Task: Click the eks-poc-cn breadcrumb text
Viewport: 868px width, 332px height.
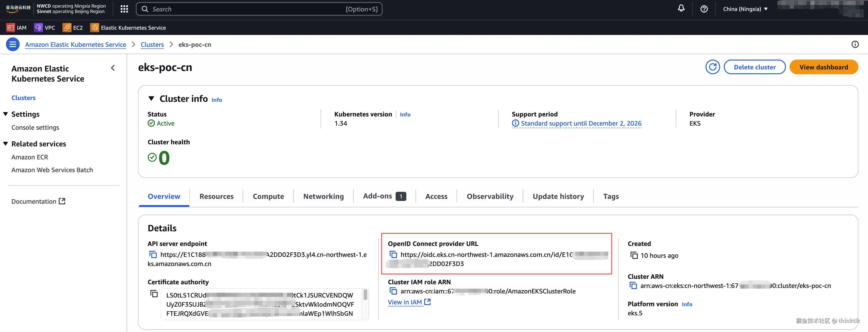Action: click(x=195, y=45)
